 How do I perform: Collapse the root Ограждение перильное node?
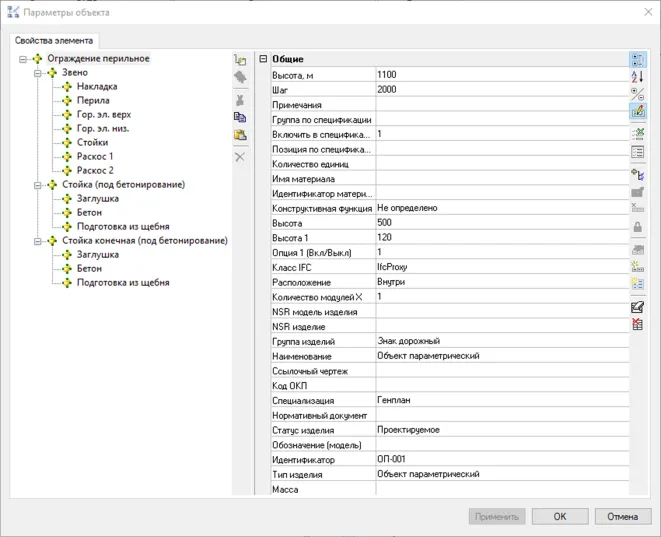[x=23, y=59]
